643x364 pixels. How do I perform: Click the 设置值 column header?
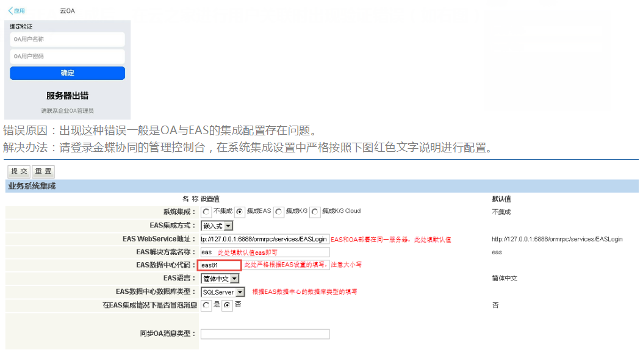[210, 199]
